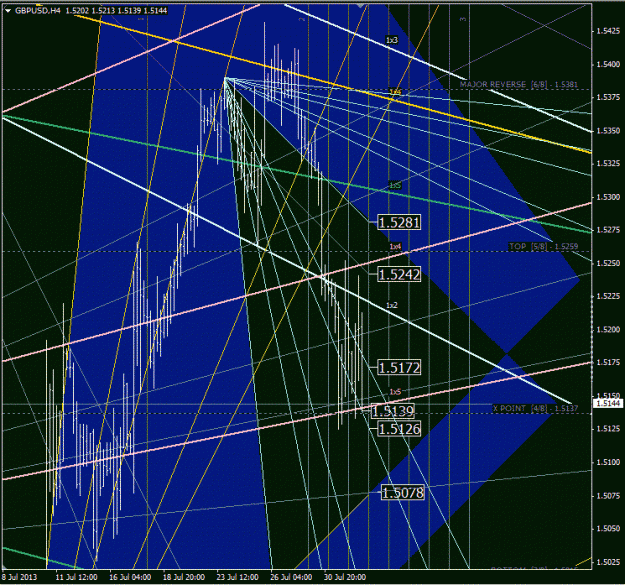Click the 1.5425 price scale value

pyautogui.click(x=608, y=31)
